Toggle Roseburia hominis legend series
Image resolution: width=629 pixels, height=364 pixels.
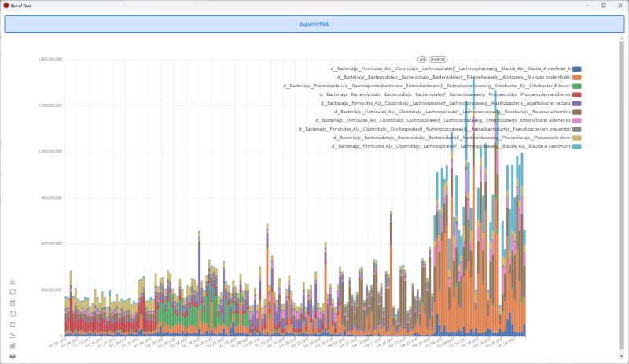tap(458, 112)
